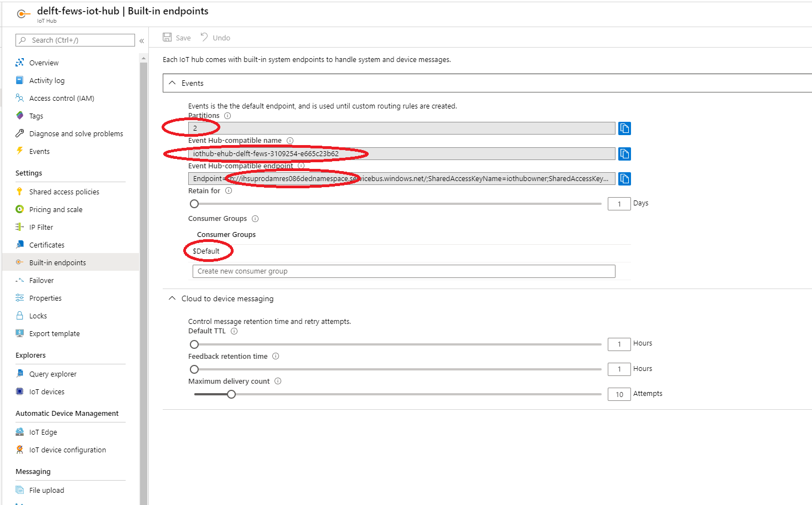
Task: Collapse the Events section
Action: pos(172,83)
